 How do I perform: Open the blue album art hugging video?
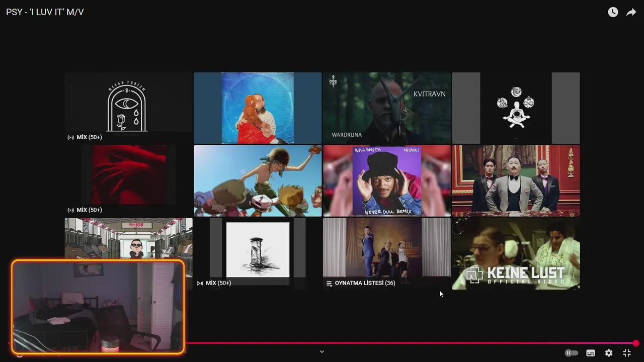point(258,108)
